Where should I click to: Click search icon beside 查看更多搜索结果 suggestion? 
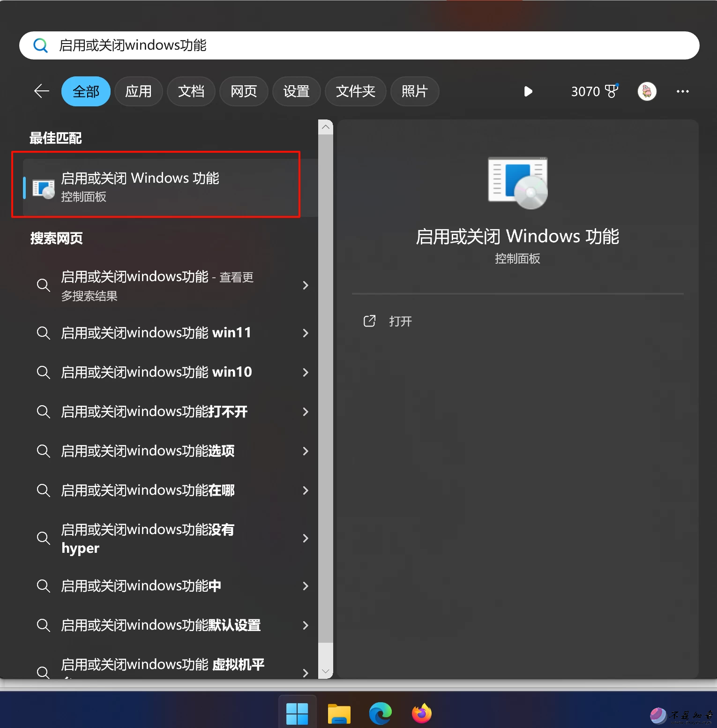[x=43, y=285]
